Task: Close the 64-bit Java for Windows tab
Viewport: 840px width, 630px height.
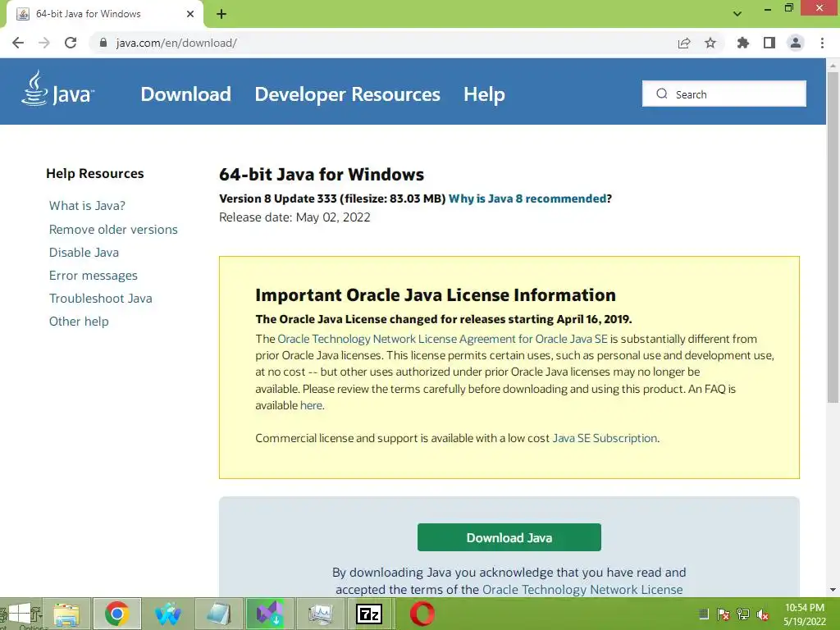Action: (190, 14)
